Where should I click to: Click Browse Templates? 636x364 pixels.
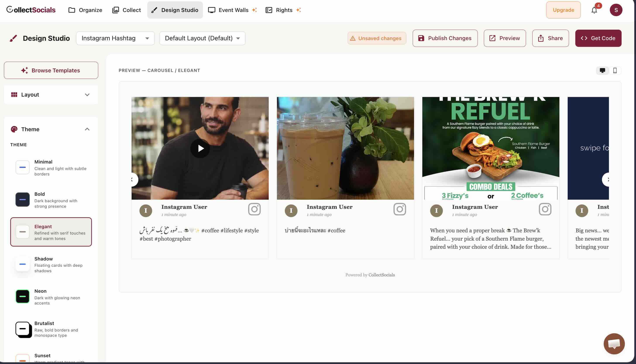click(x=51, y=70)
